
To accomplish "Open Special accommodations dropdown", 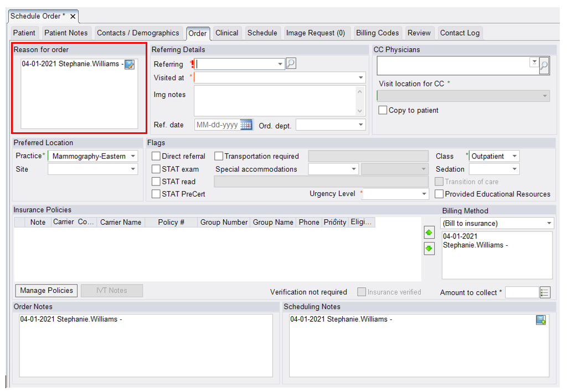I will point(354,169).
